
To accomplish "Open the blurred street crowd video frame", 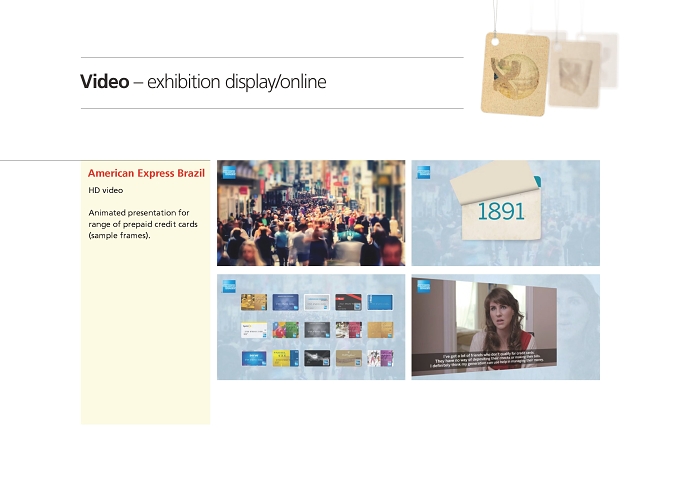I will pyautogui.click(x=311, y=213).
